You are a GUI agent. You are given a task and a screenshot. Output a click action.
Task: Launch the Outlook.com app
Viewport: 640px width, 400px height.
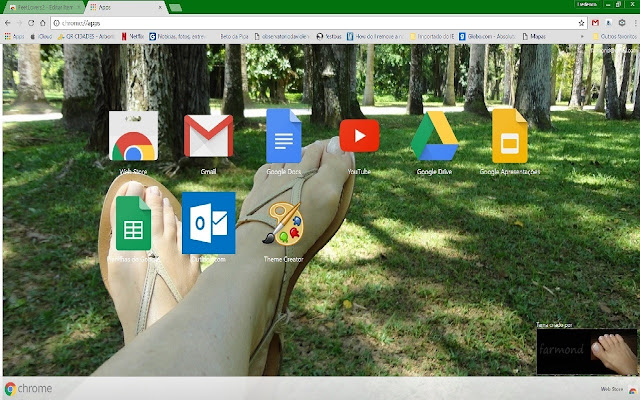(x=208, y=223)
